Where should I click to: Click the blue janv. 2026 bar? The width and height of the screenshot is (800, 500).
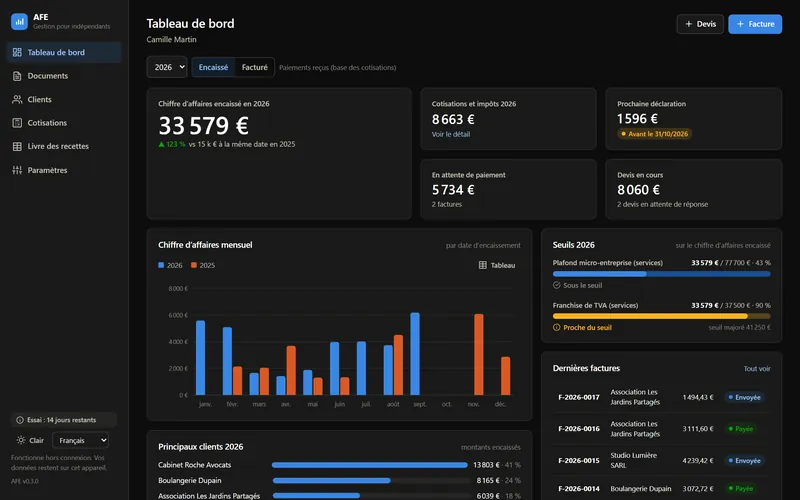pos(201,358)
